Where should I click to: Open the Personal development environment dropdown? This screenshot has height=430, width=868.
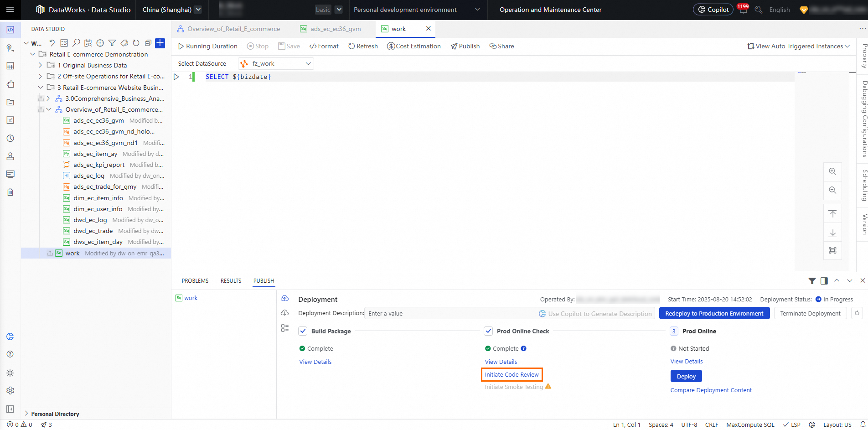point(417,10)
